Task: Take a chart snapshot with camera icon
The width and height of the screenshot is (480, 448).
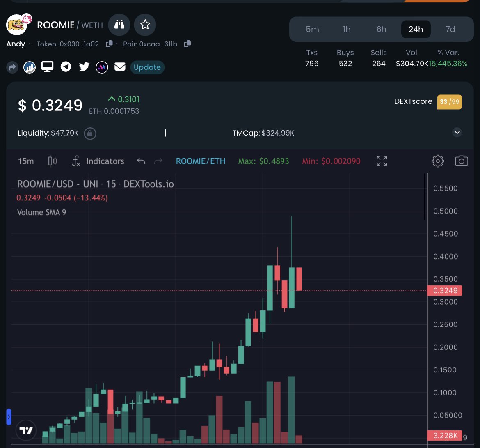Action: tap(461, 161)
